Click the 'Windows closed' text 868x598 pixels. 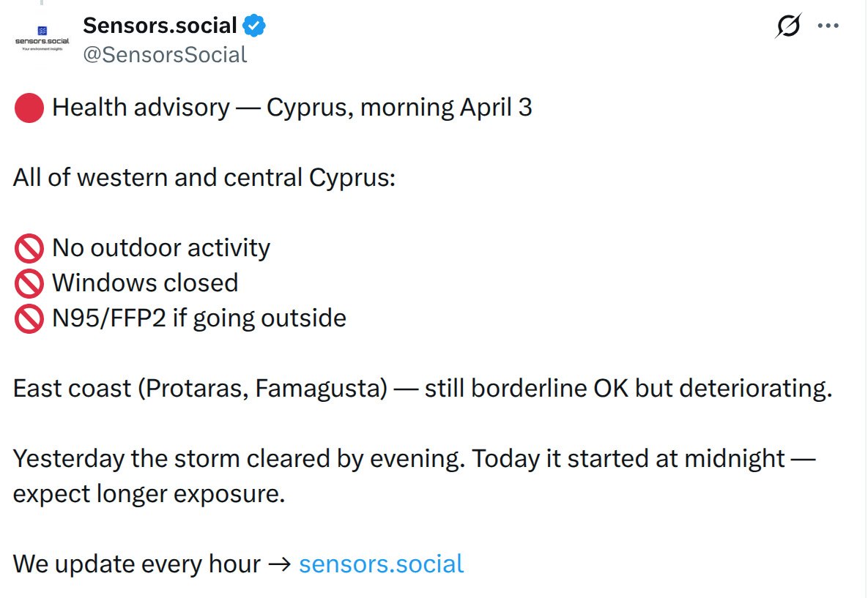[145, 283]
